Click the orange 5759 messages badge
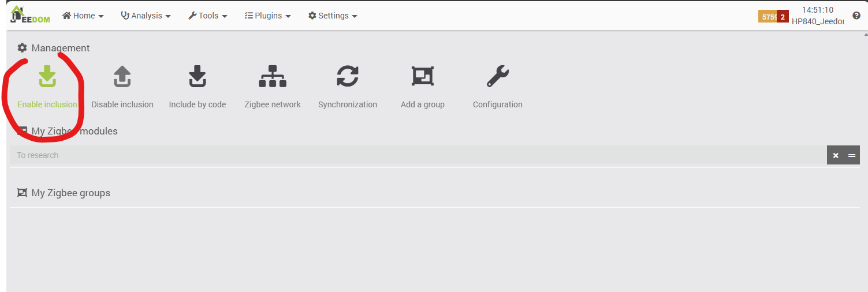 coord(768,17)
